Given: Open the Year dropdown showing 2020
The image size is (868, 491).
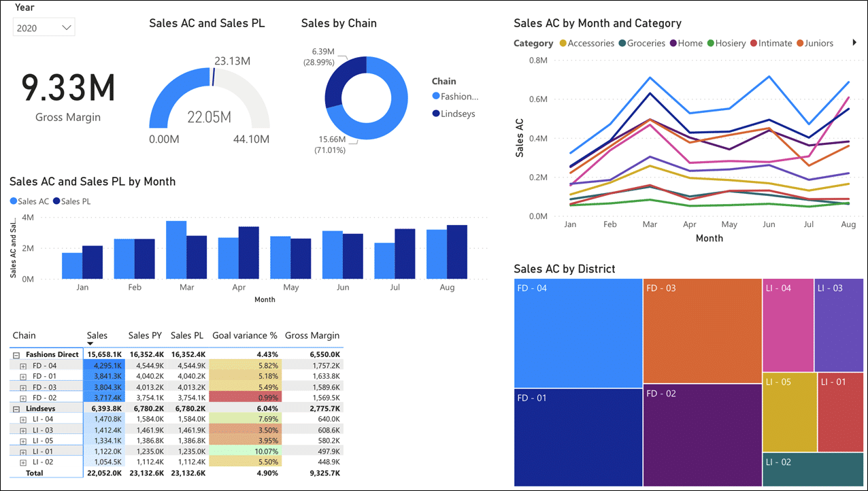Looking at the screenshot, I should tap(44, 27).
